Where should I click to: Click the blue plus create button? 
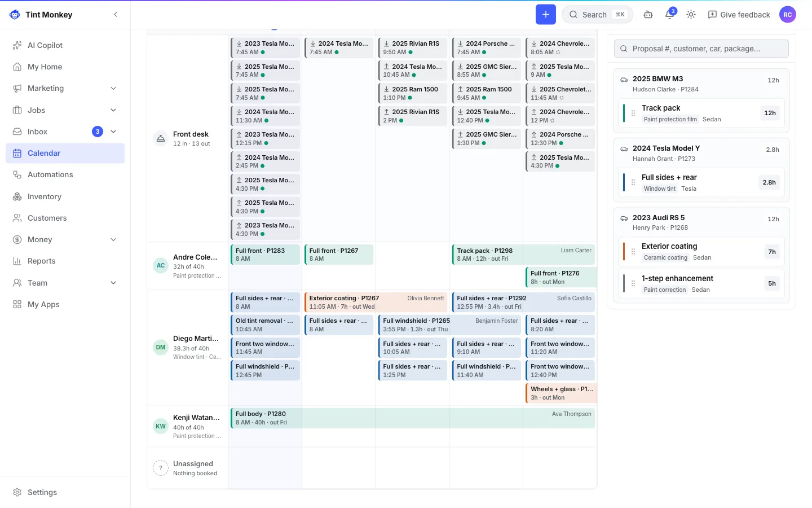[x=546, y=15]
